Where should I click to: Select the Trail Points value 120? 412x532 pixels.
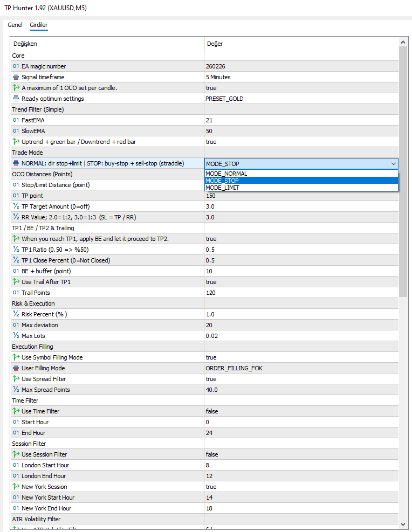click(301, 293)
